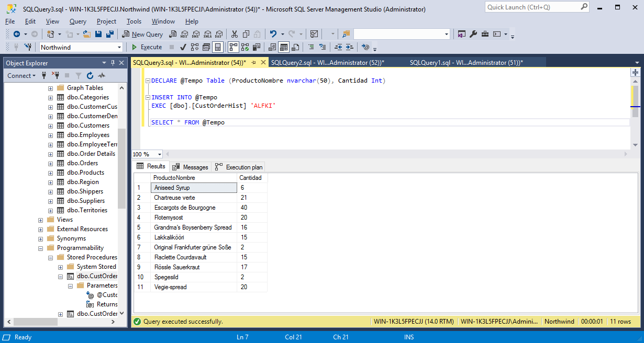Click the dbo.Products tree item
The width and height of the screenshot is (644, 343).
tap(85, 173)
